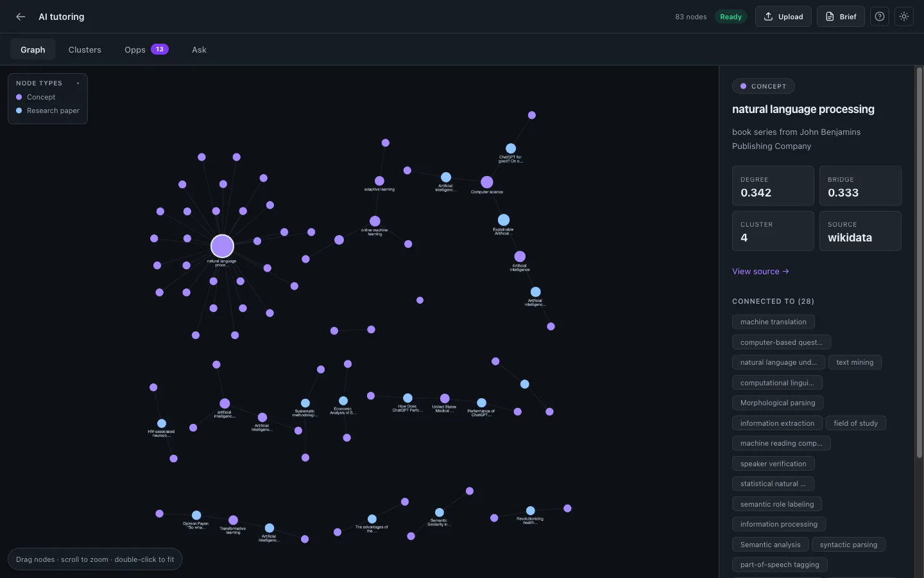The height and width of the screenshot is (578, 924).
Task: Select the Artificial intelligence concept node under Explainable
Action: click(x=520, y=257)
